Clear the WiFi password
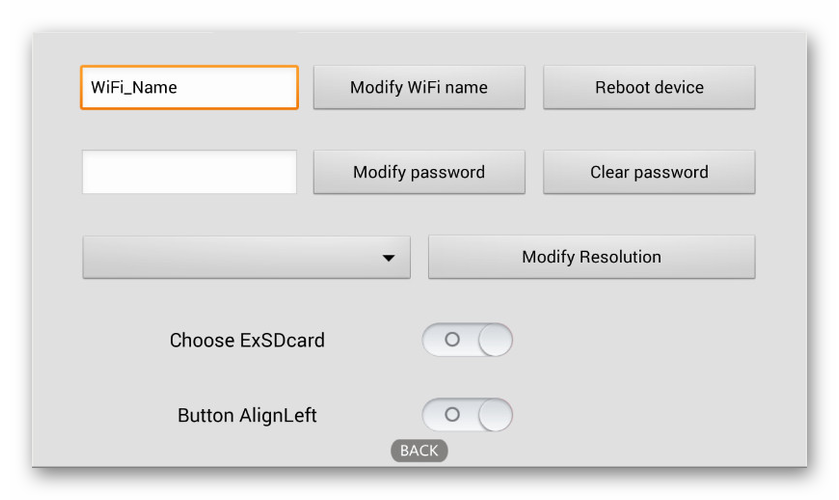839x500 pixels. pos(649,172)
